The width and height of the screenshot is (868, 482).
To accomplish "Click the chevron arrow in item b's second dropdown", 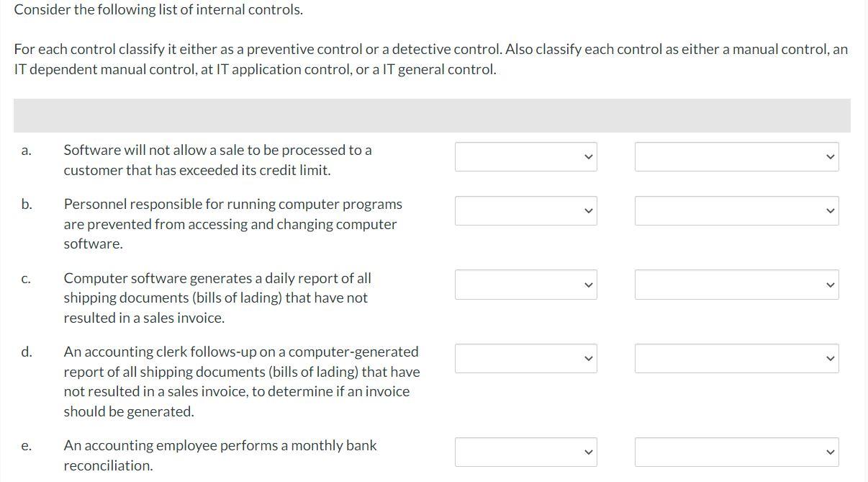I will 829,210.
